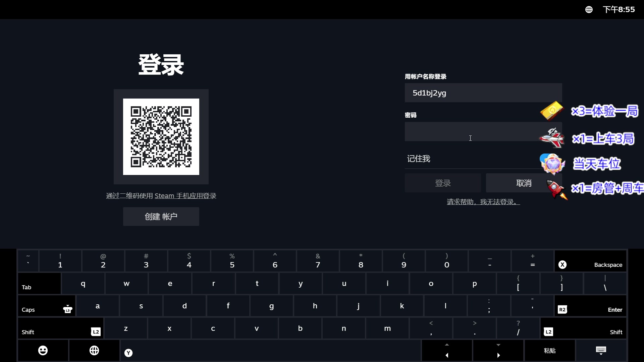Tap the letter q key
This screenshot has height=362, width=644.
coord(83,284)
